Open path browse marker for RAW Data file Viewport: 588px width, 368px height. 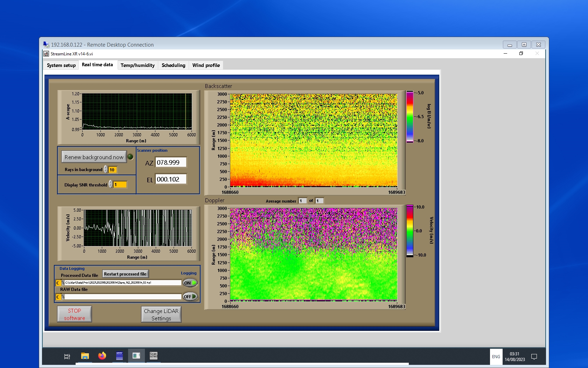coord(63,297)
